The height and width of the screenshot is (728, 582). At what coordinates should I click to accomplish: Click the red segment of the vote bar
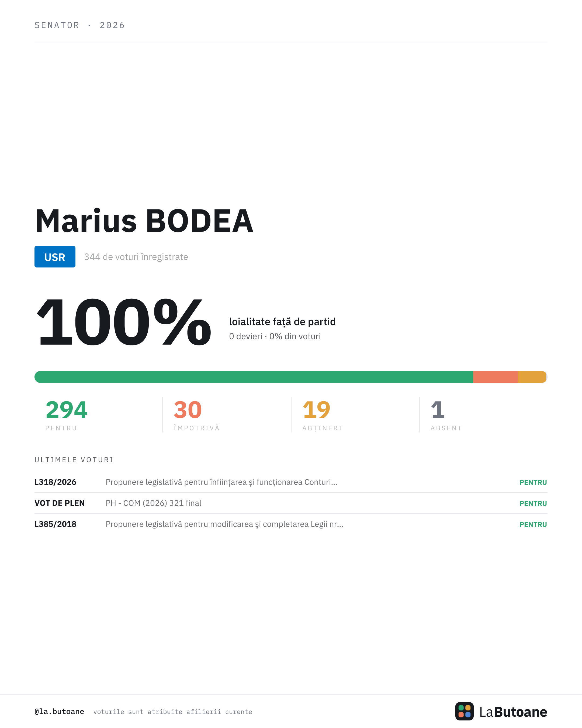point(495,377)
